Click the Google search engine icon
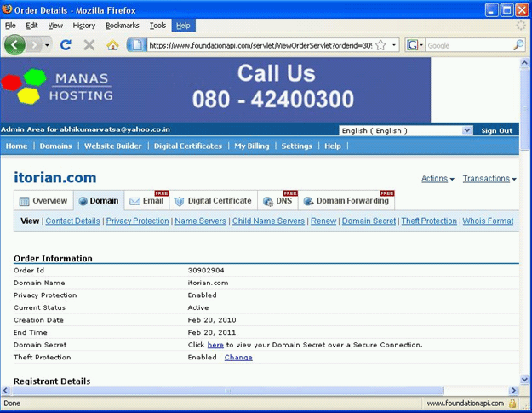This screenshot has height=413, width=532. [x=412, y=45]
